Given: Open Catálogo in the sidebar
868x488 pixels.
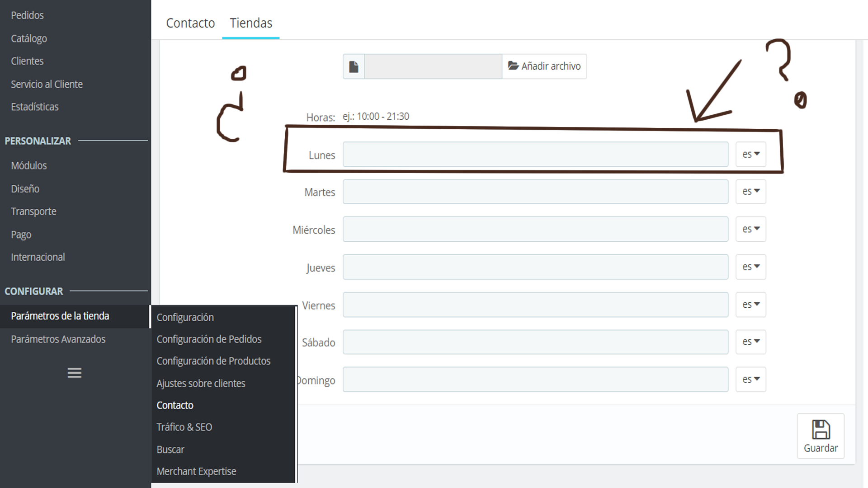Looking at the screenshot, I should tap(29, 38).
